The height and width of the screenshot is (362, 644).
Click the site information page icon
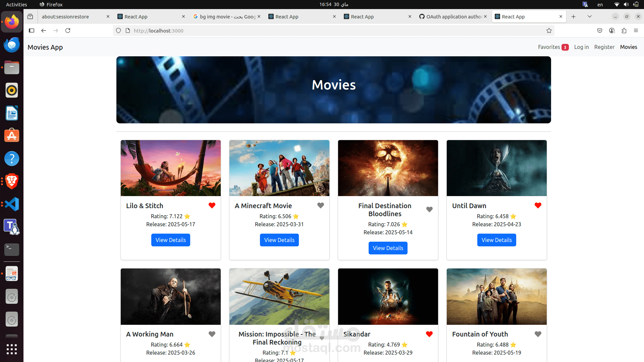click(x=128, y=31)
